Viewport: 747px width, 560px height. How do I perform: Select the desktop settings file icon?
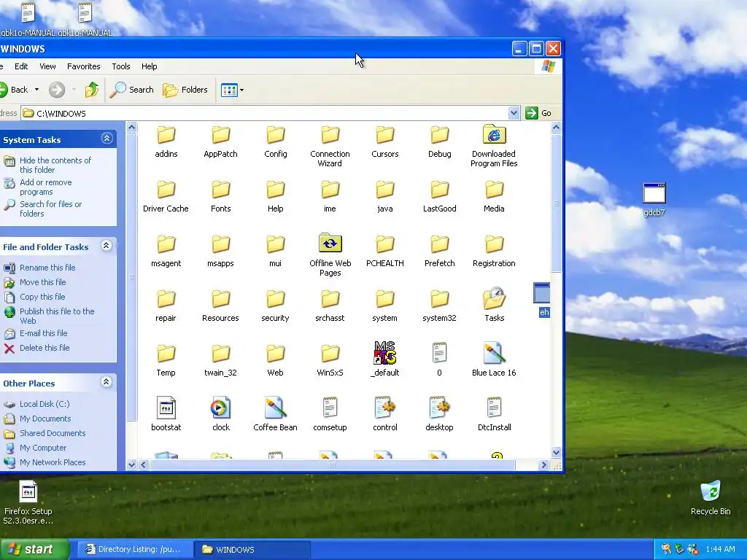point(439,408)
